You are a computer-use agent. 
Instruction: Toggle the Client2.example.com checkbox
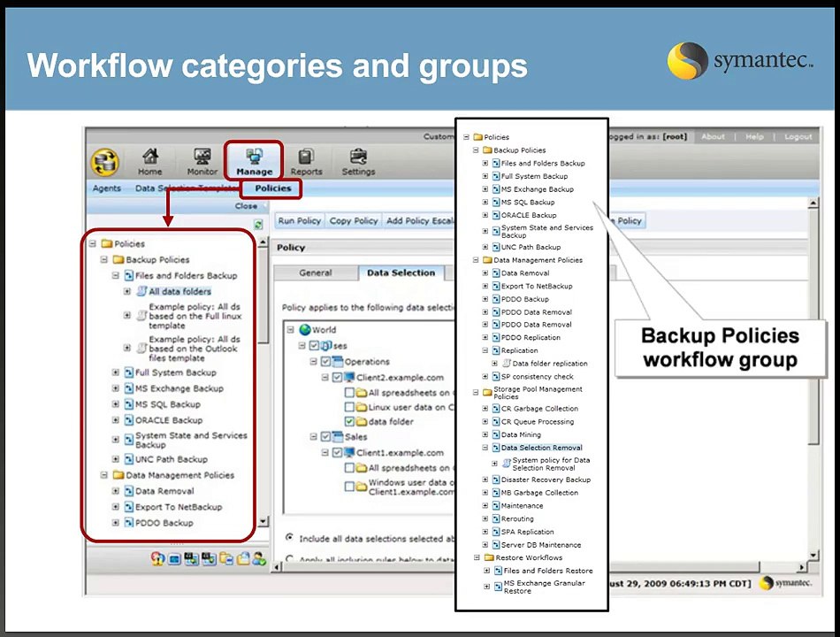tap(337, 378)
